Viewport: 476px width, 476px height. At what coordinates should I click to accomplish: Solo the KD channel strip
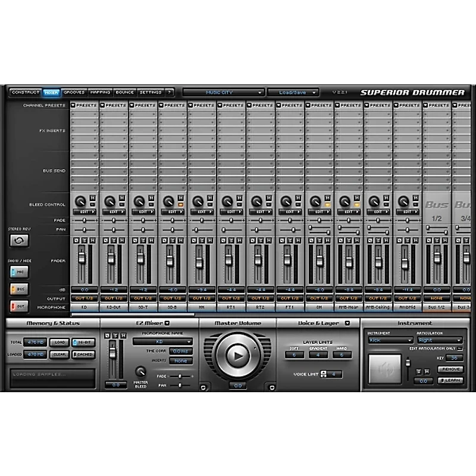84,240
